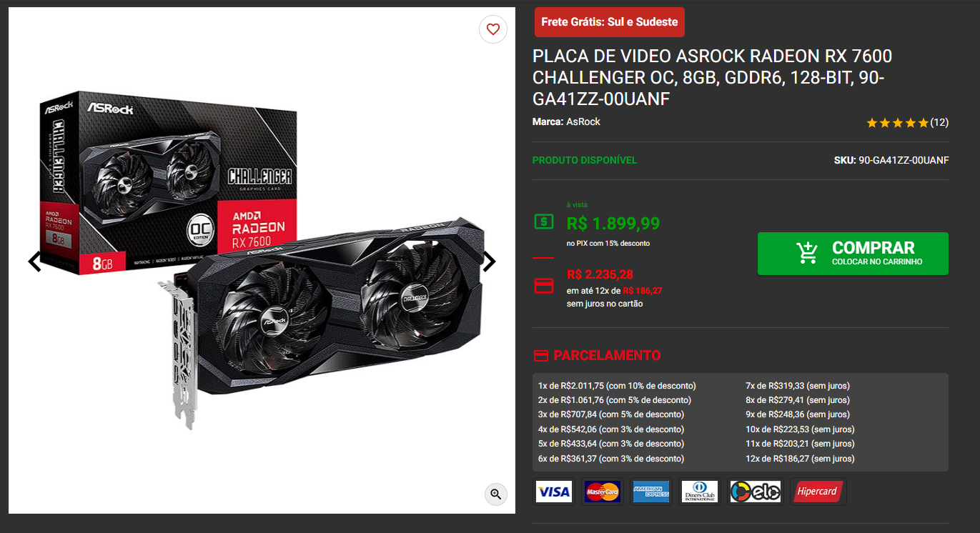Click the red credit card price icon
This screenshot has height=533, width=980.
544,286
